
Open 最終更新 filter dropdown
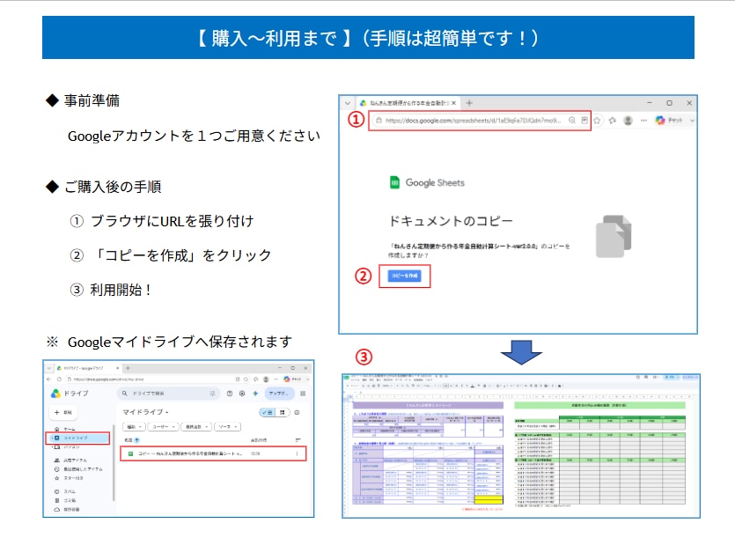[196, 427]
